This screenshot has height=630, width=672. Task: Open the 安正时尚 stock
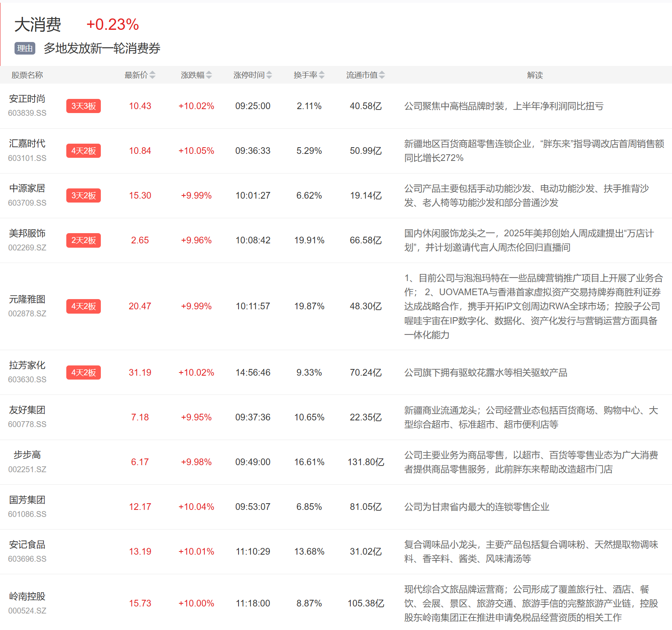[x=27, y=99]
